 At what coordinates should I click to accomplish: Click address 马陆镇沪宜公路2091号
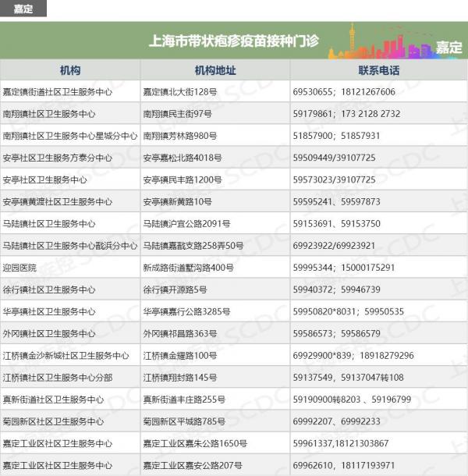click(x=186, y=224)
